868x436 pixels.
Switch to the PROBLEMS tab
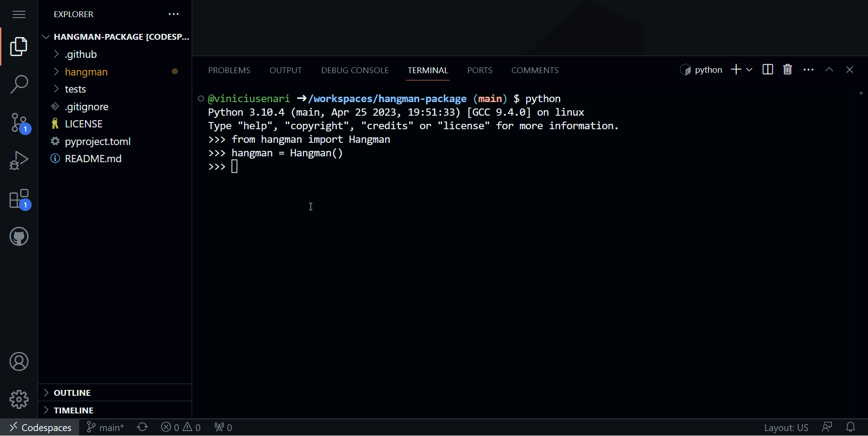click(229, 70)
